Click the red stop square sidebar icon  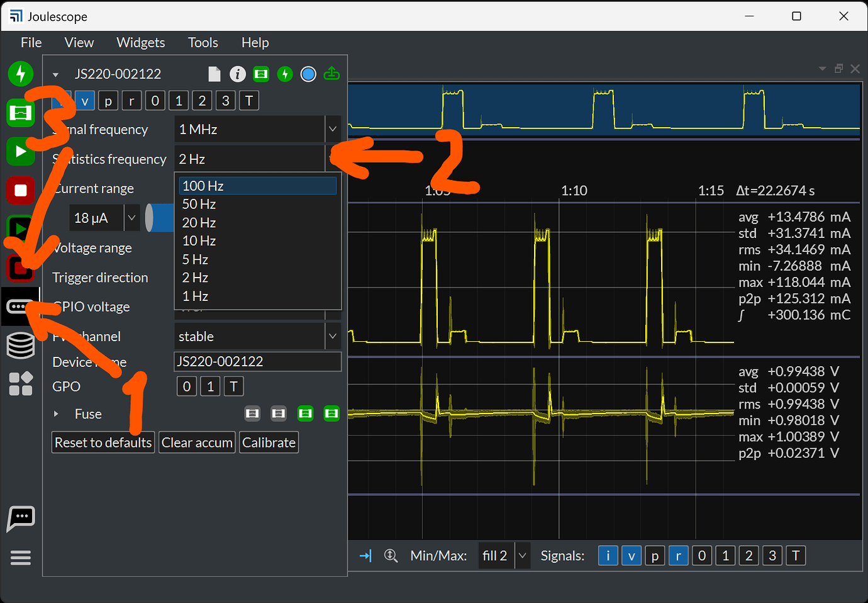click(x=21, y=190)
